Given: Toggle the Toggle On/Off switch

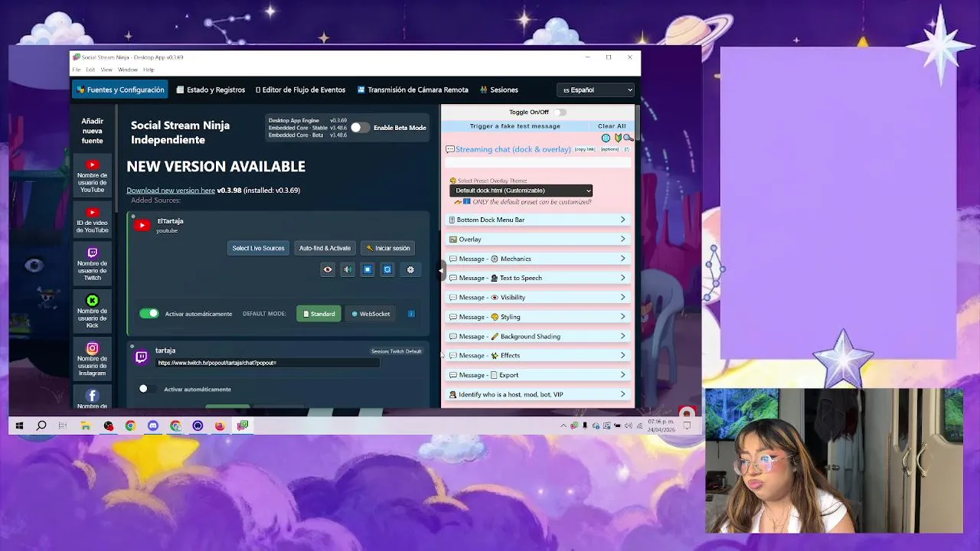Looking at the screenshot, I should pos(560,112).
